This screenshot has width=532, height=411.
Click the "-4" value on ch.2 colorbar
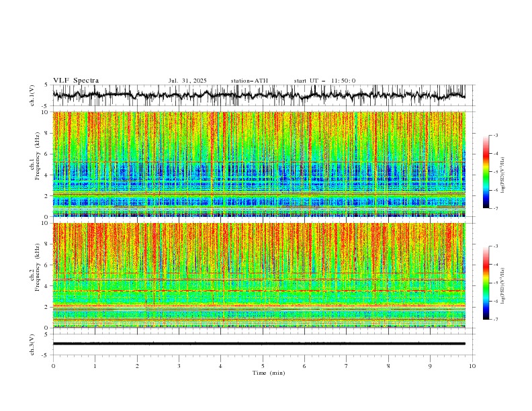(x=495, y=265)
